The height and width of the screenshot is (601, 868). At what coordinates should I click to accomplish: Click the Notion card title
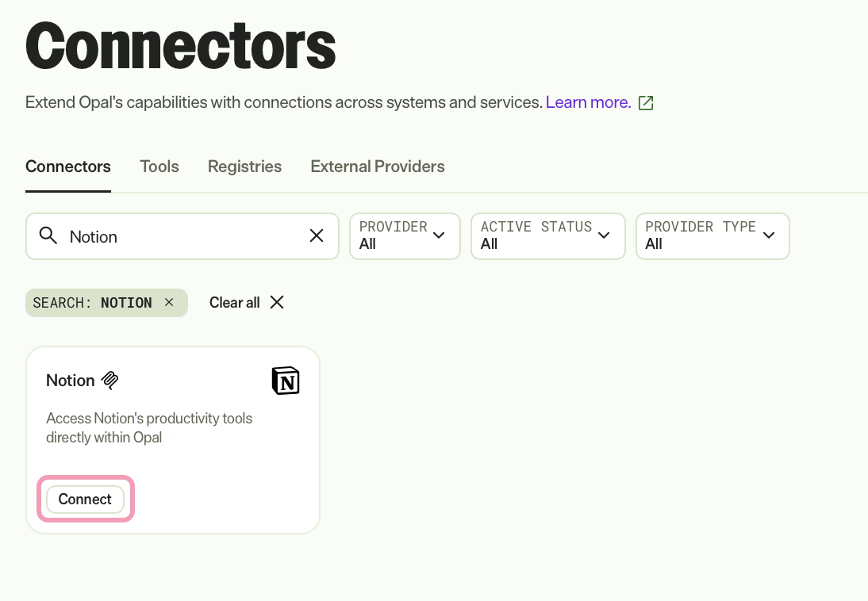tap(71, 381)
